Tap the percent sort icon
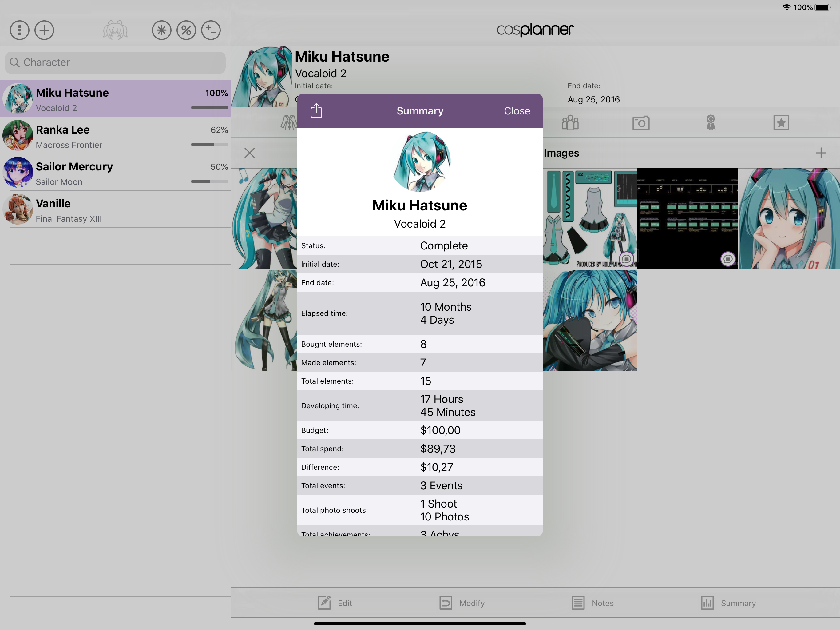Screen dimensions: 840x630 coord(186,30)
